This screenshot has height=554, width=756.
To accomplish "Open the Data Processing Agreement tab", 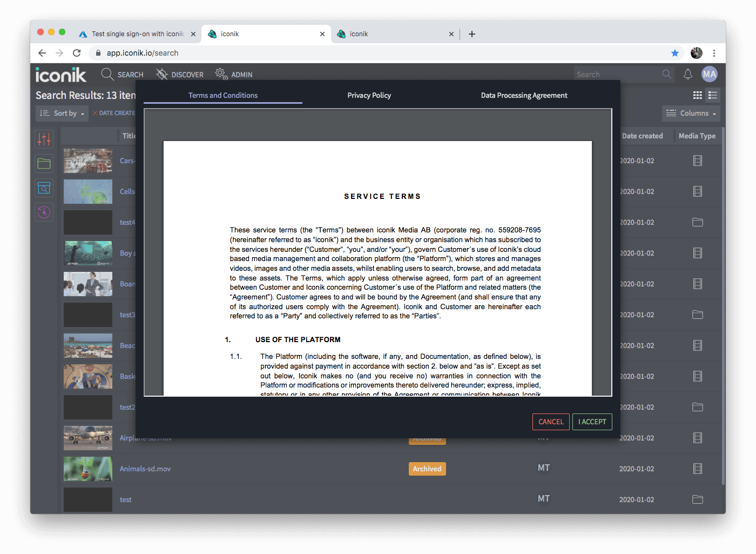I will click(x=524, y=95).
